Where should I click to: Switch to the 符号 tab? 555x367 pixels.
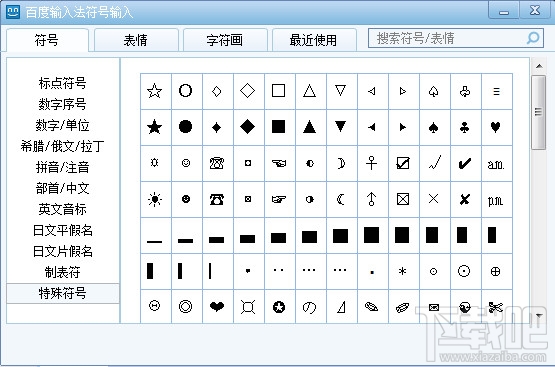pyautogui.click(x=47, y=40)
